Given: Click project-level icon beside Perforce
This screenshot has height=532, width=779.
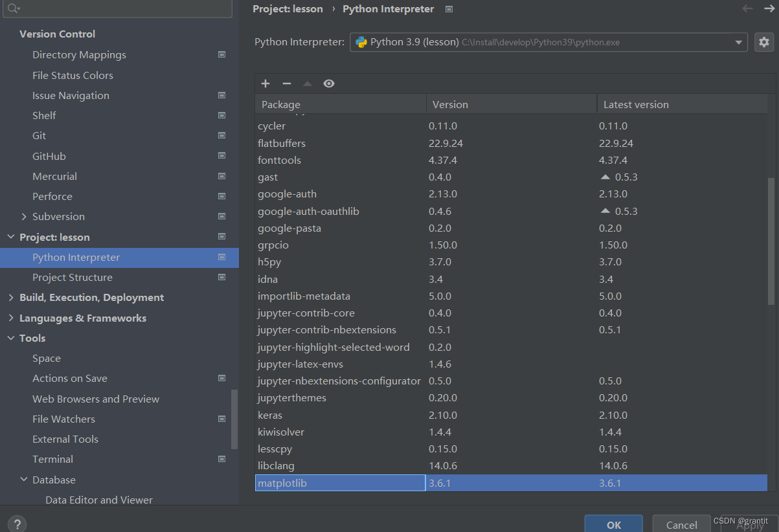Looking at the screenshot, I should pos(222,196).
